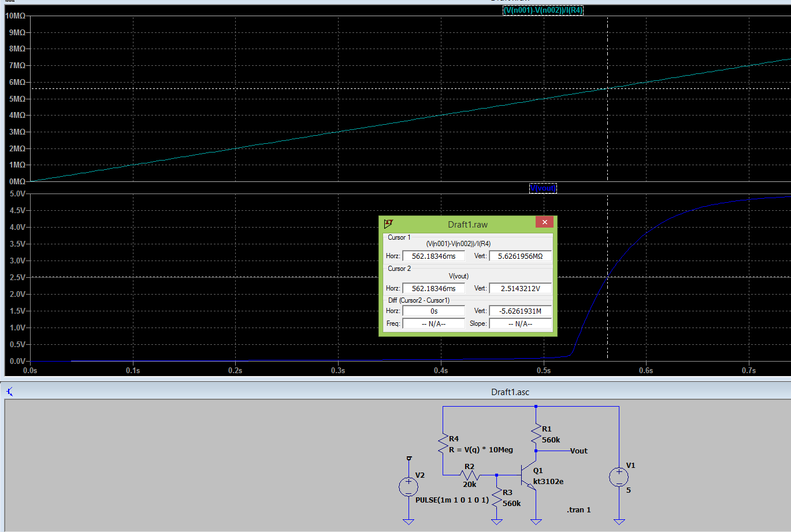Viewport: 791px width, 532px height.
Task: Click Cursor 2 Vert field showing 2.5143212V
Action: click(520, 288)
